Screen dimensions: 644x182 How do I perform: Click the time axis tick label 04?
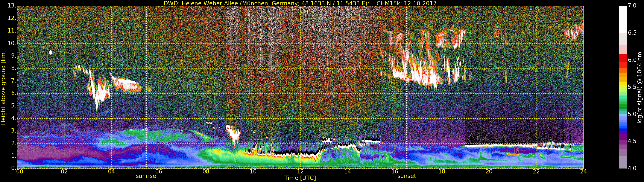pos(111,172)
